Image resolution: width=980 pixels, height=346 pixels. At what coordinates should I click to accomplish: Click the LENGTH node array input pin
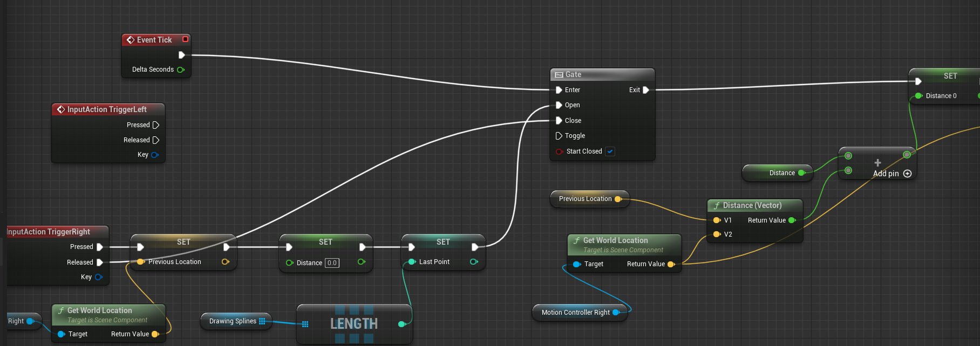[305, 324]
